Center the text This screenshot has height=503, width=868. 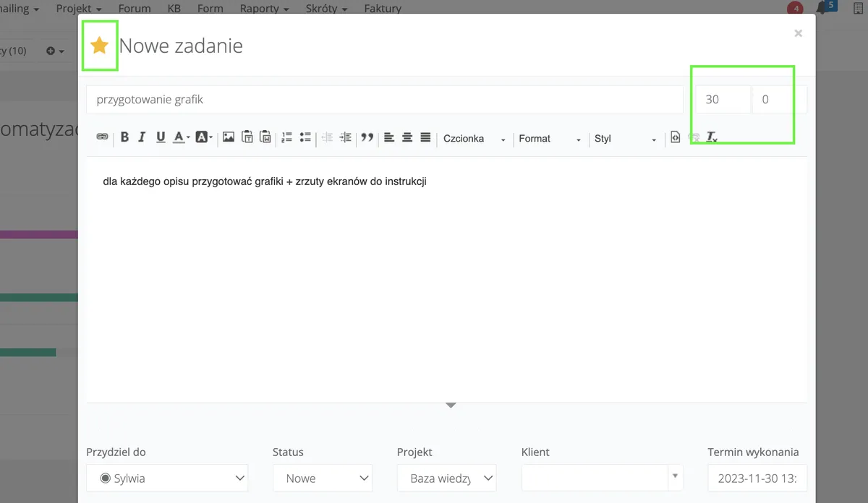(407, 137)
